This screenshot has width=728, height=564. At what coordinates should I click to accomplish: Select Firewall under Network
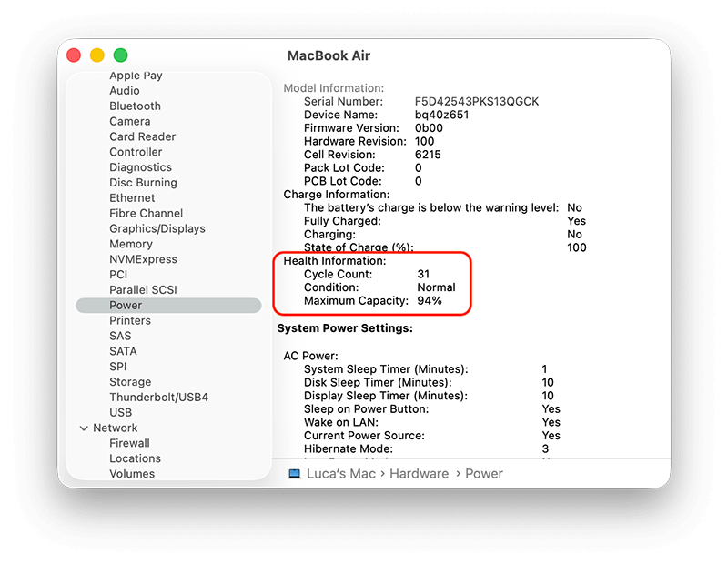click(129, 443)
